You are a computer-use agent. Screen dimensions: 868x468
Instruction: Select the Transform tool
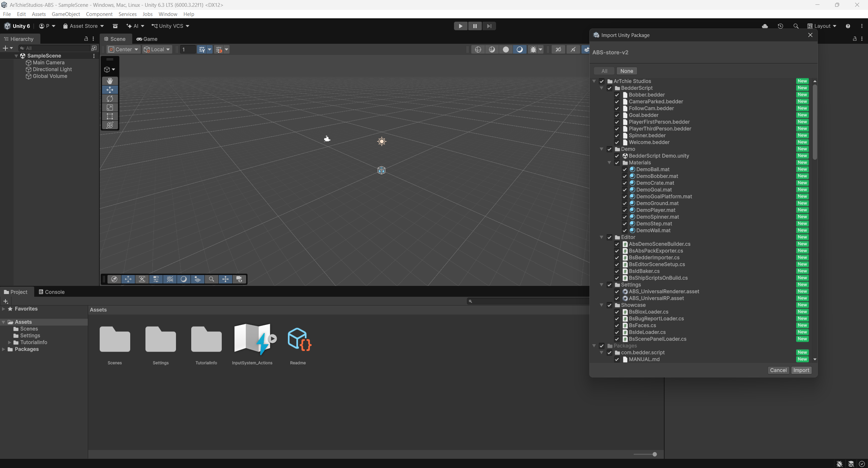110,125
